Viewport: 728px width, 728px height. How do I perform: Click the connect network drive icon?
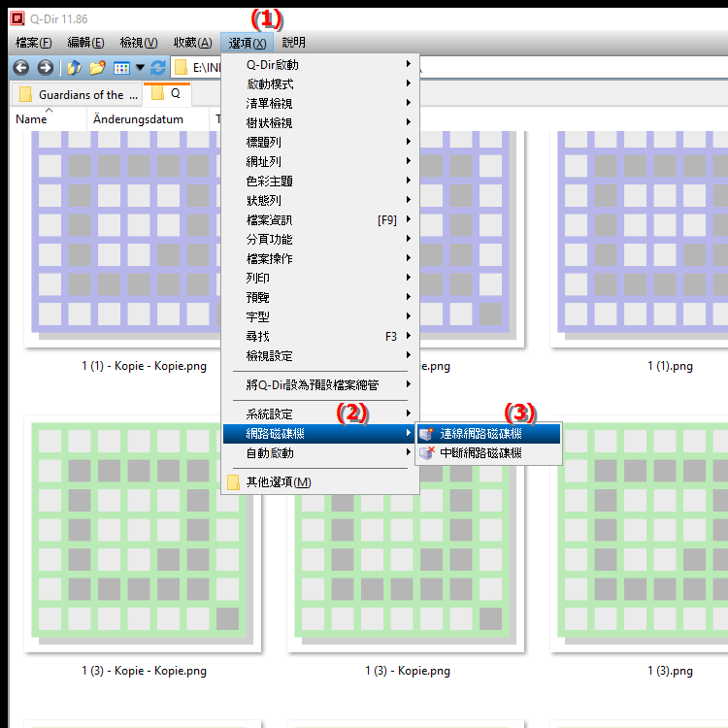(426, 434)
